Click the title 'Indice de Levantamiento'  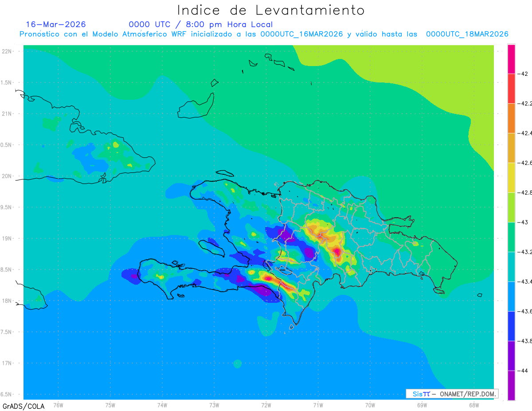(271, 10)
